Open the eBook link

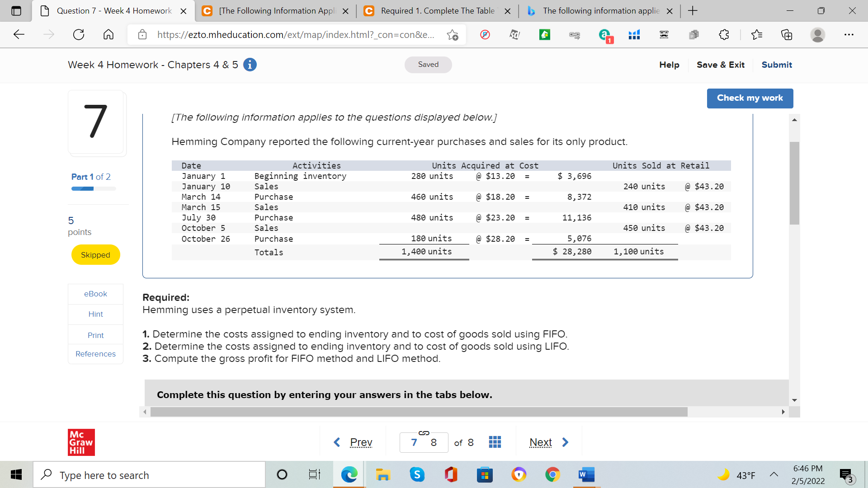point(95,294)
